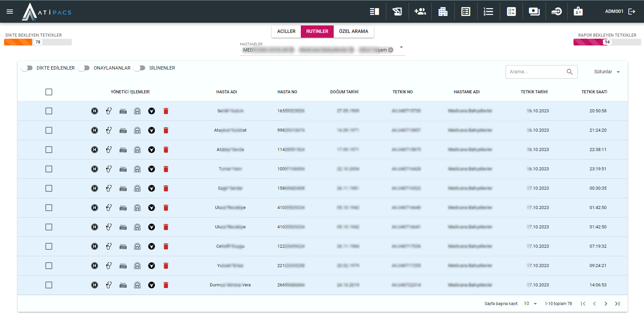Click the dictation pending progress bar showing 78
Viewport: 644px width, 322px height.
pos(38,42)
